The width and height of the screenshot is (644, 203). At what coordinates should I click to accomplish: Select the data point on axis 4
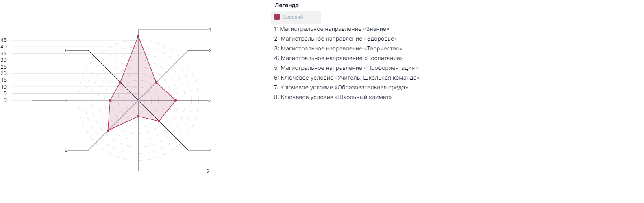(159, 121)
